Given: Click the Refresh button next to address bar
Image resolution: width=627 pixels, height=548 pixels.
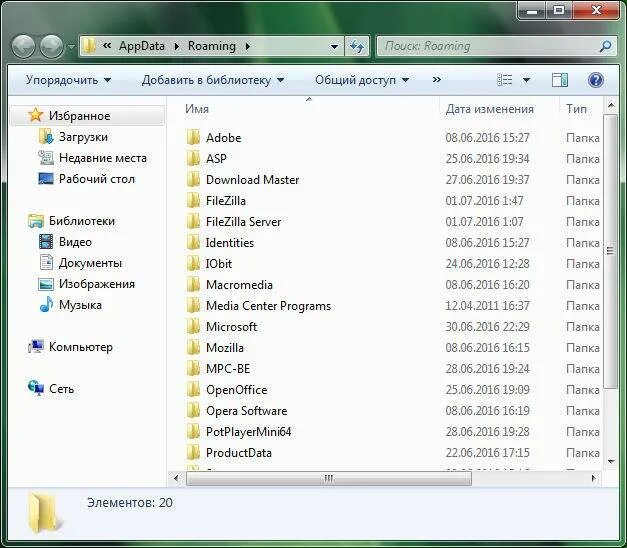Looking at the screenshot, I should (357, 46).
